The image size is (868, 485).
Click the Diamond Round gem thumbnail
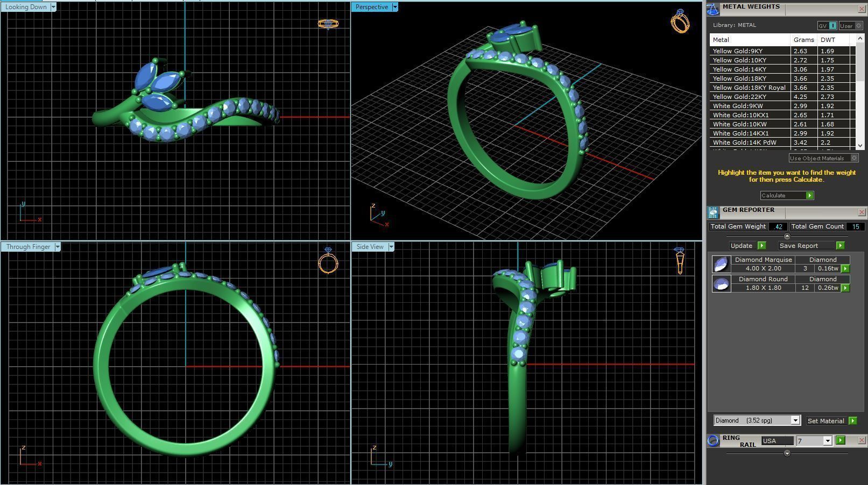(x=721, y=283)
